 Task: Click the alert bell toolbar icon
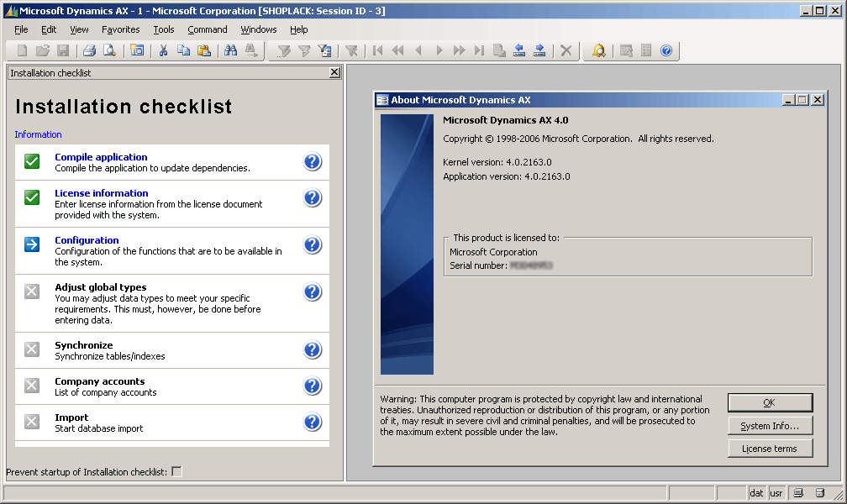tap(598, 50)
